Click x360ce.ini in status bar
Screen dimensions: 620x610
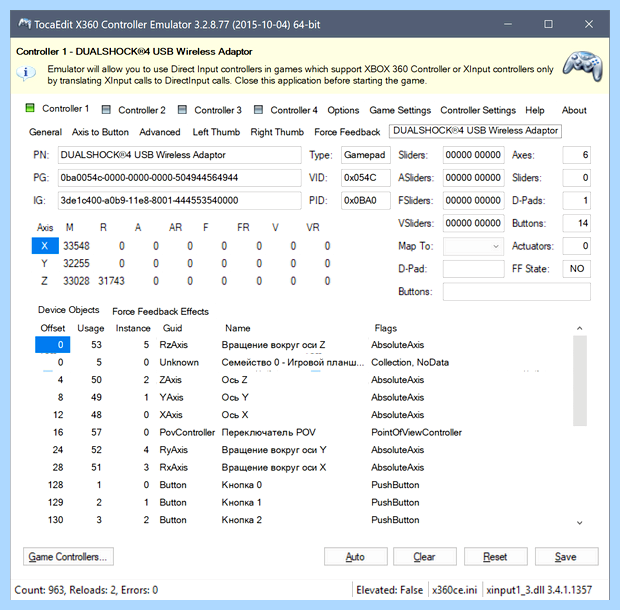[x=455, y=590]
